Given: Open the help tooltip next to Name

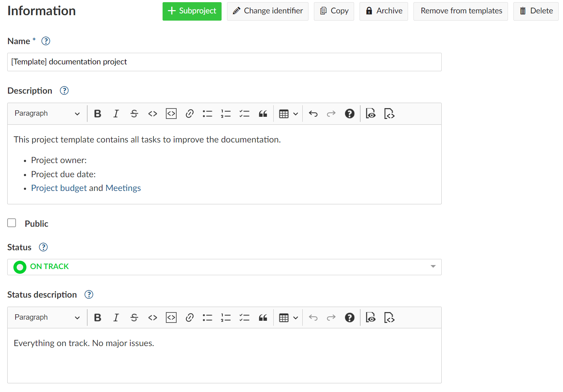Looking at the screenshot, I should tap(46, 41).
